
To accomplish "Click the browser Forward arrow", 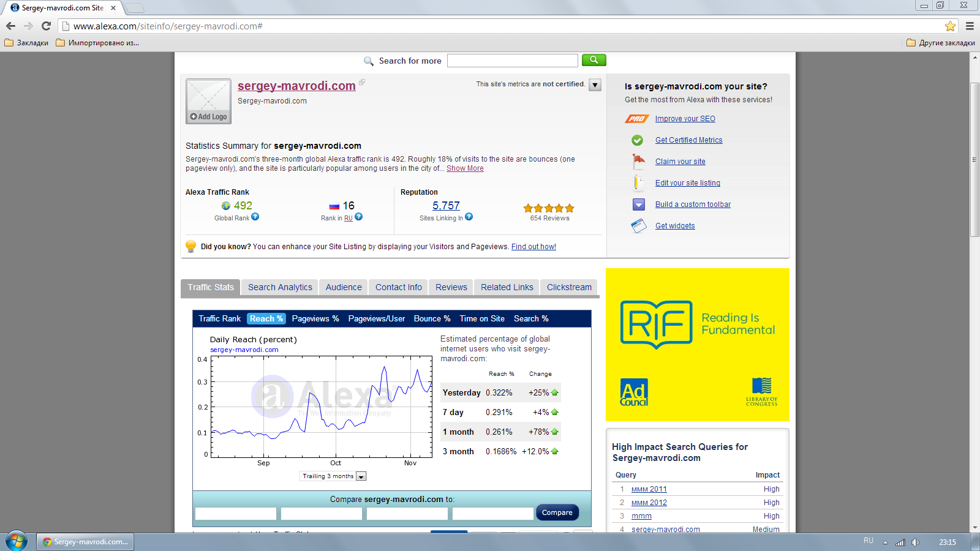I will pos(28,26).
